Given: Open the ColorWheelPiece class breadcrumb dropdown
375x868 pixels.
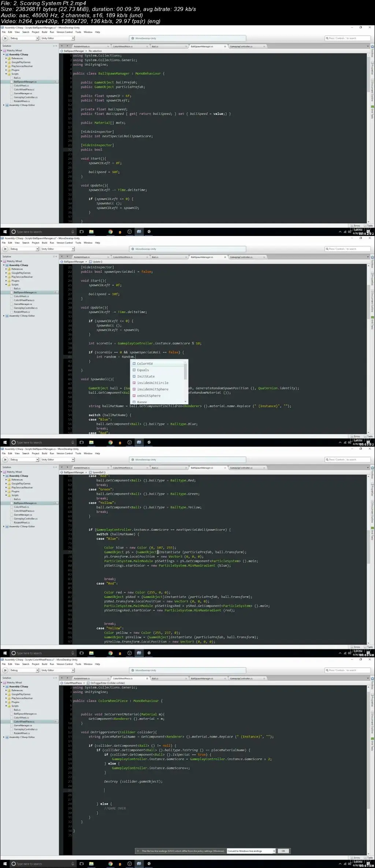Looking at the screenshot, I should coord(72,683).
